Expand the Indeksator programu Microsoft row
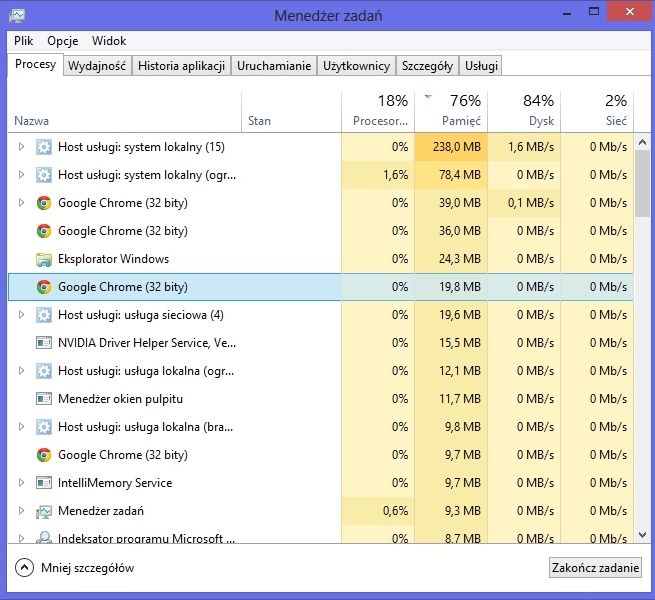655x600 pixels. 21,538
